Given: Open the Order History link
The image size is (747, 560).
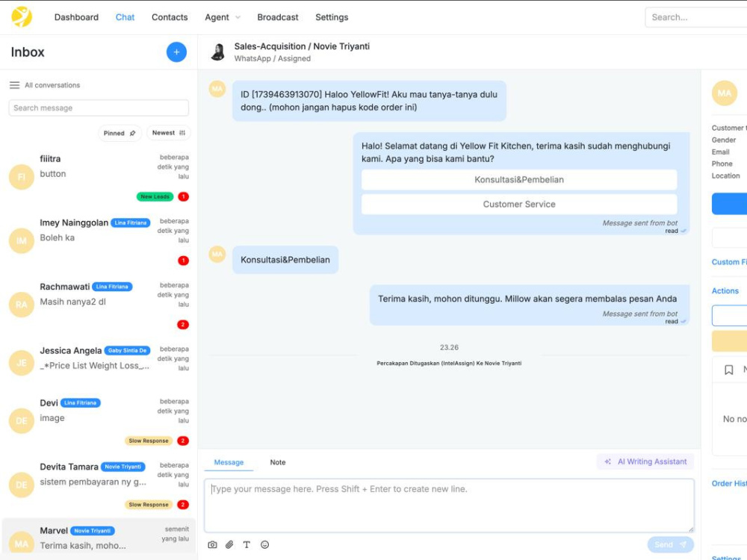Looking at the screenshot, I should coord(729,483).
